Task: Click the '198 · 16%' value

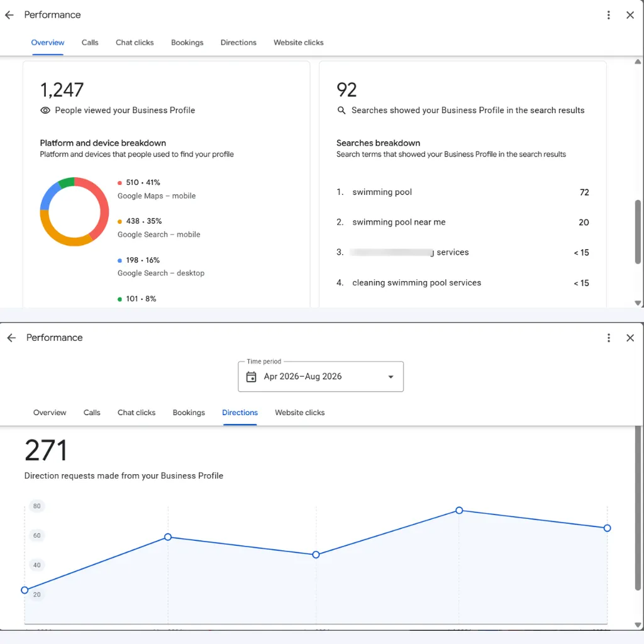Action: pos(143,260)
